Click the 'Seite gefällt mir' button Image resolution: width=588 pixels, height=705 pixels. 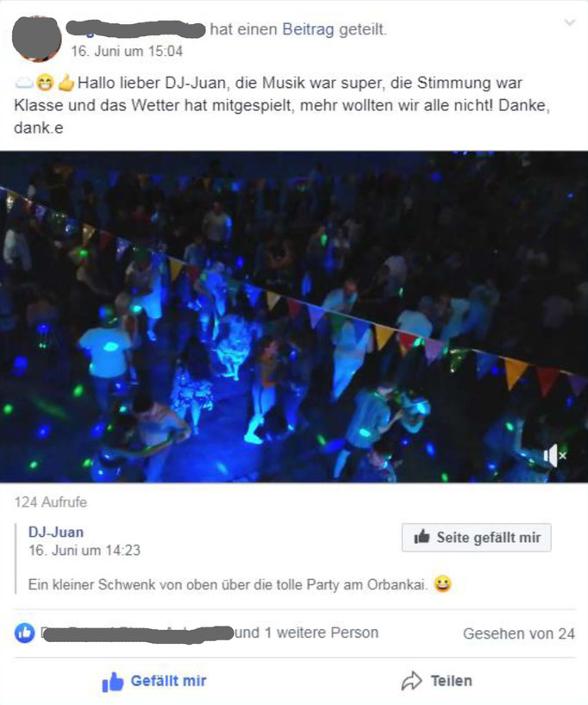click(x=477, y=537)
